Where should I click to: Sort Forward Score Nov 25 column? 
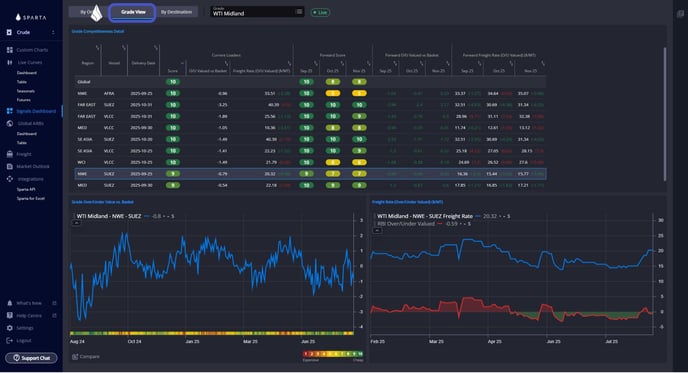click(x=359, y=71)
